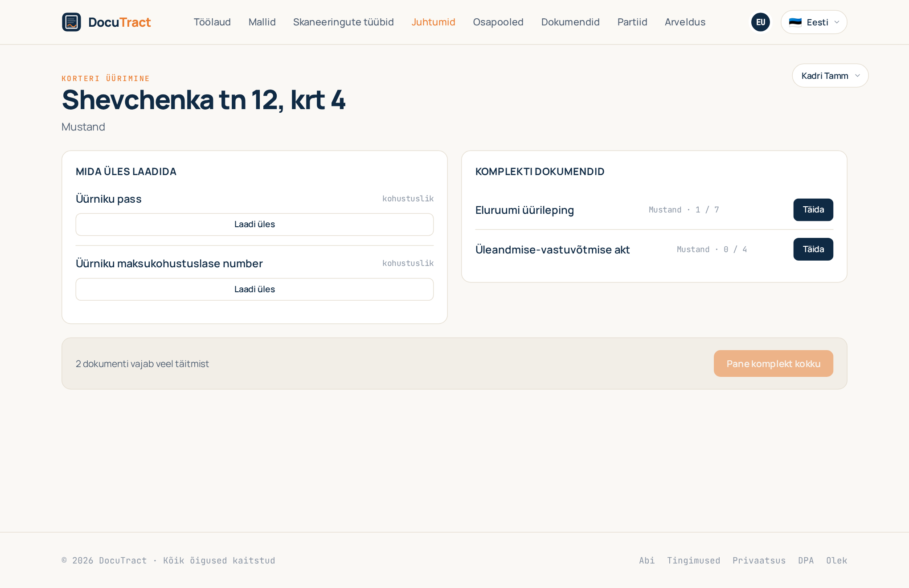The height and width of the screenshot is (588, 909).
Task: Click the 'Mustand · 1 / 7' status
Action: [684, 210]
